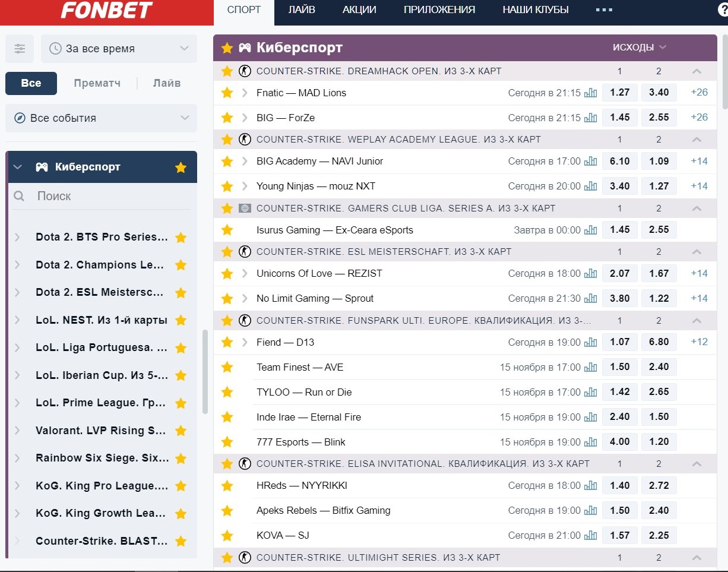
Task: Select the Все filter button
Action: (x=31, y=83)
